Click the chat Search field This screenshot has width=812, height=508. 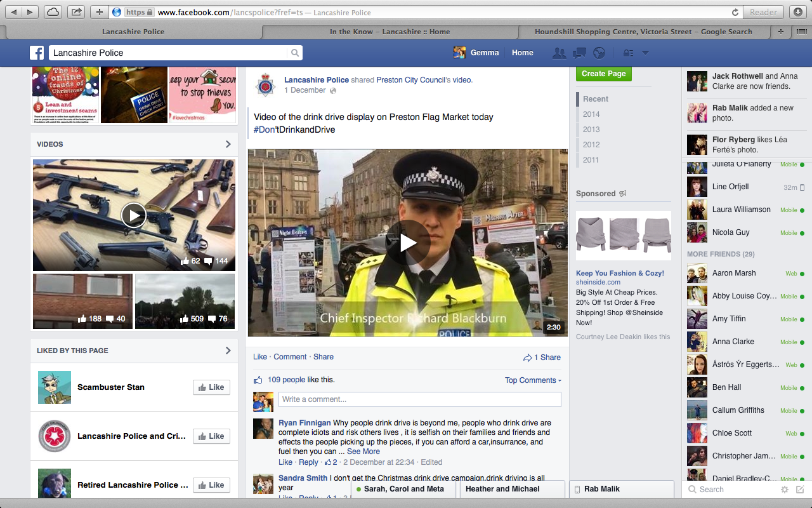point(733,490)
